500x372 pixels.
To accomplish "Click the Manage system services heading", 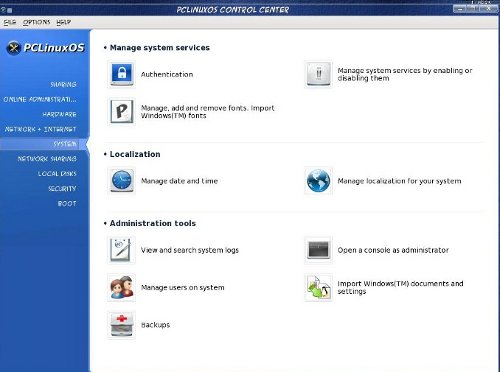I will click(160, 48).
